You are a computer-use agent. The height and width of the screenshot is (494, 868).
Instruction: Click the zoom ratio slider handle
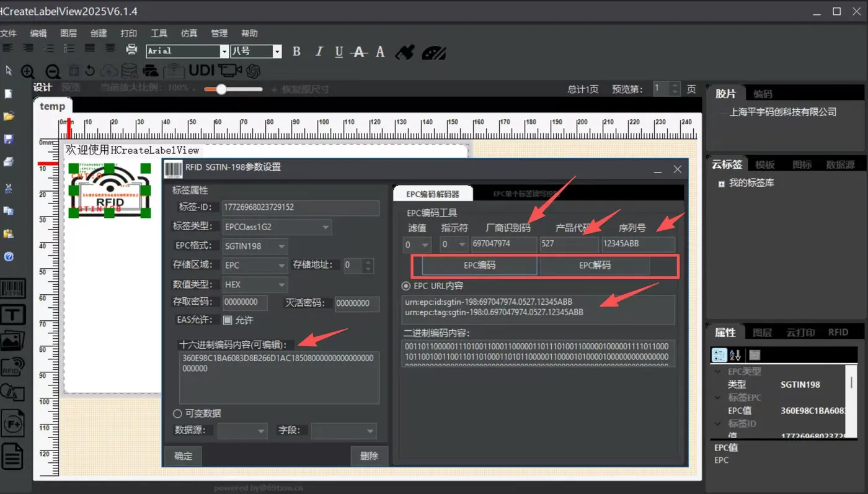[220, 89]
